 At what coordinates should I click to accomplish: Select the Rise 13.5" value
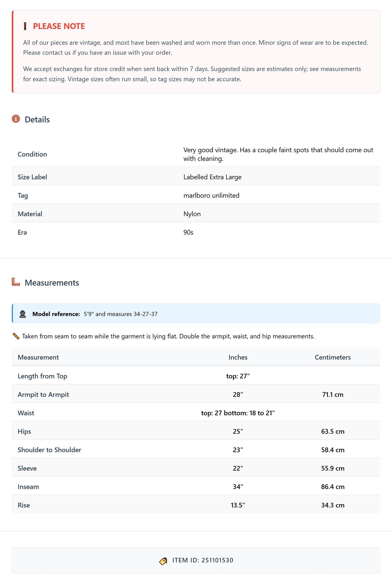[x=238, y=505]
